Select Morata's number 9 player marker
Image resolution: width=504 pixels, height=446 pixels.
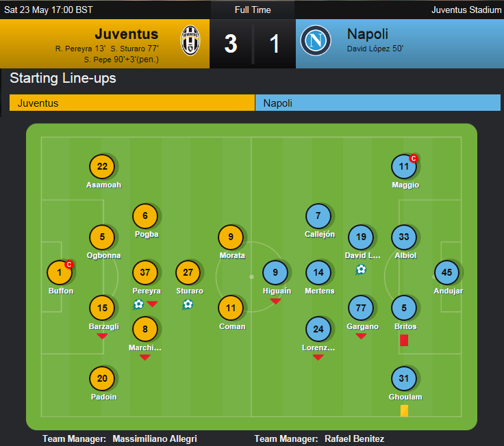231,237
